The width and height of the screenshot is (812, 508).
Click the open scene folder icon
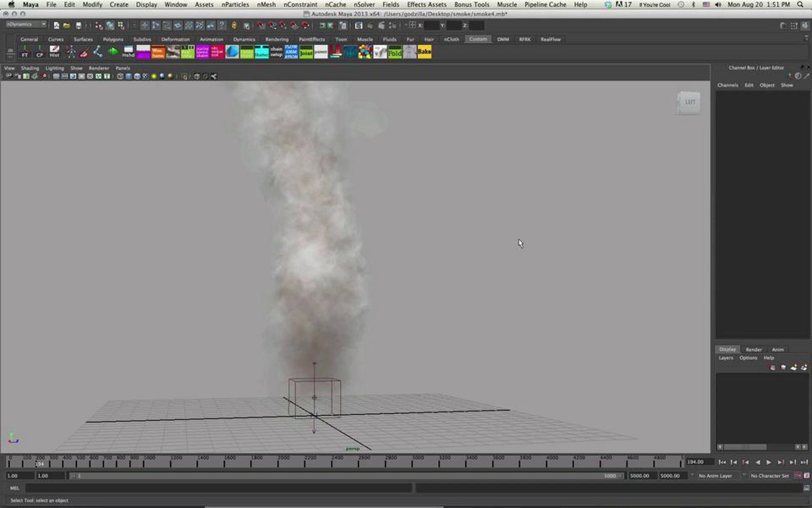coord(67,25)
